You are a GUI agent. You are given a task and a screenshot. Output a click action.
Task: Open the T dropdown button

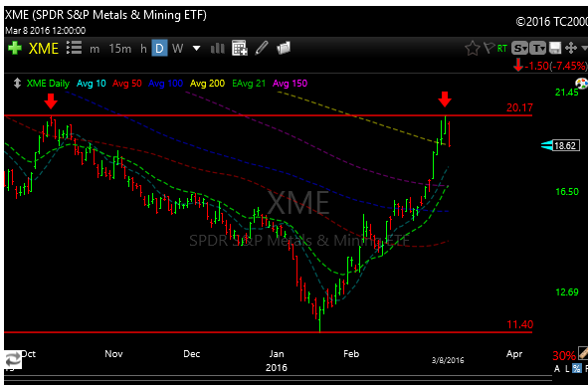[x=537, y=48]
